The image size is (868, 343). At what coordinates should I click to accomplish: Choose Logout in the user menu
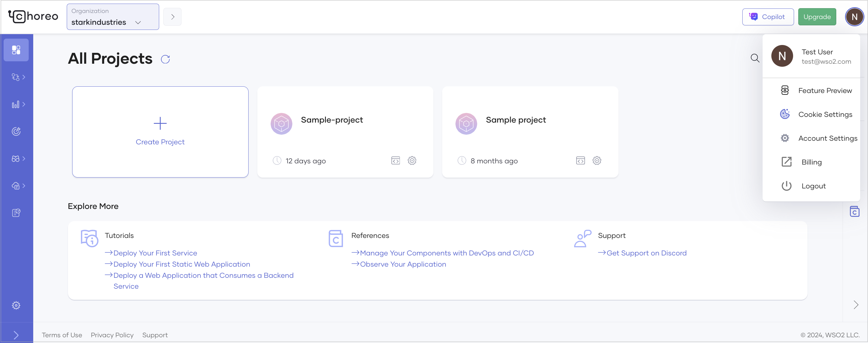[813, 186]
